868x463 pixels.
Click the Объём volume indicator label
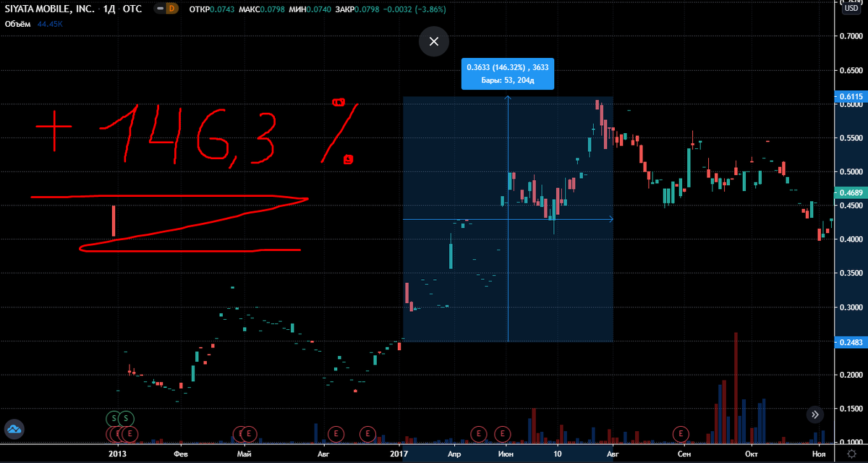tap(18, 24)
